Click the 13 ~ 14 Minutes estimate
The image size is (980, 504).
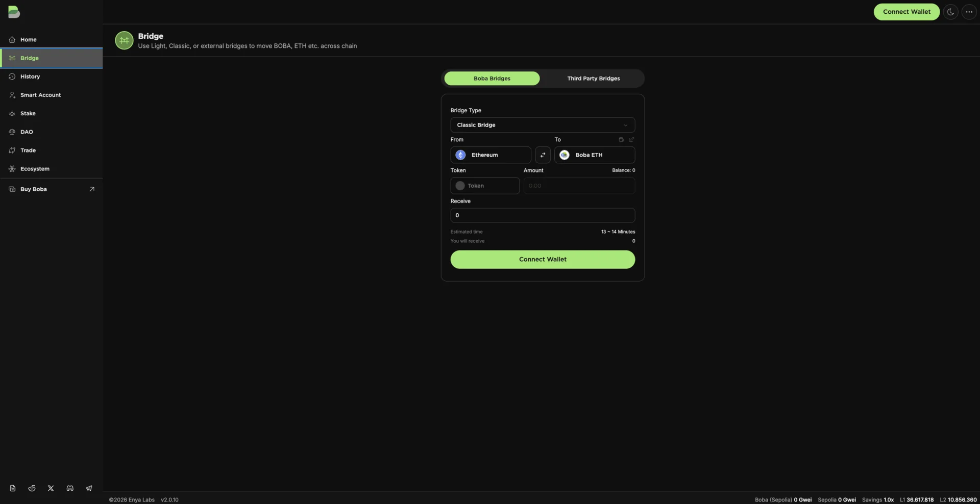tap(618, 232)
